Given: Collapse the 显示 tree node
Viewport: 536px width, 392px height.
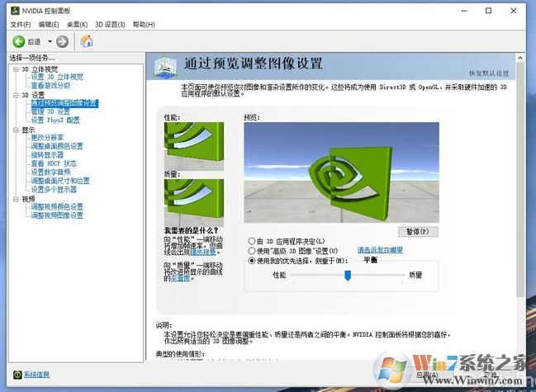Looking at the screenshot, I should (16, 130).
